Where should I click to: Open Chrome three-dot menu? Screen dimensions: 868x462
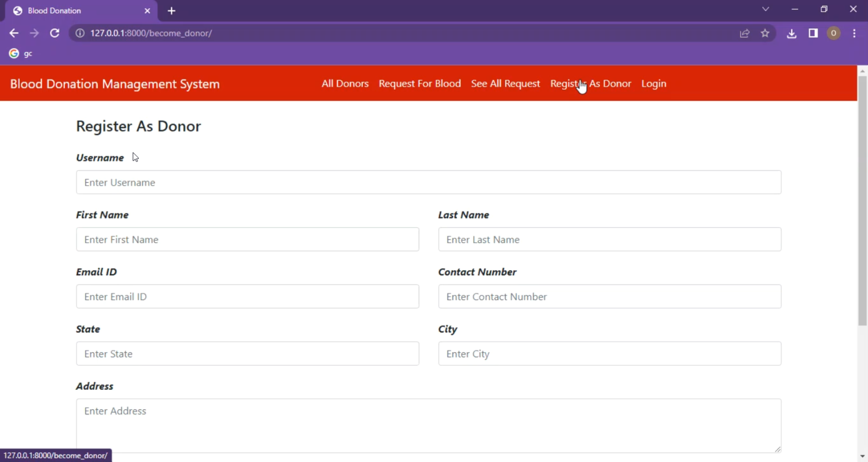(854, 34)
